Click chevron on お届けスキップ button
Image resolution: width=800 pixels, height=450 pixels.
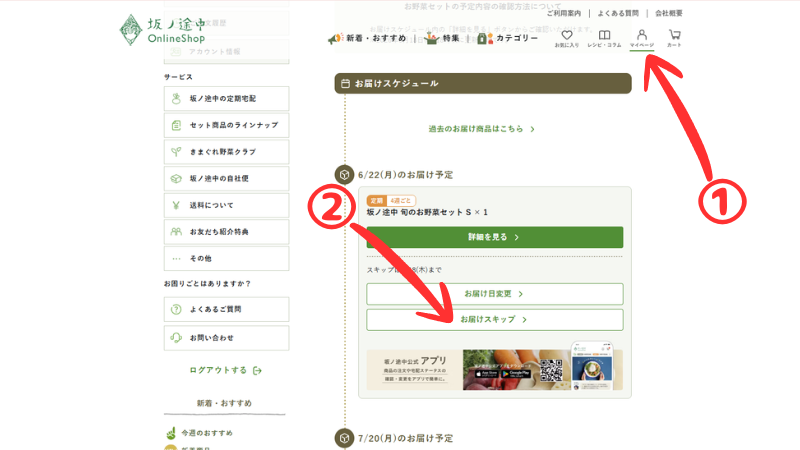click(x=524, y=319)
